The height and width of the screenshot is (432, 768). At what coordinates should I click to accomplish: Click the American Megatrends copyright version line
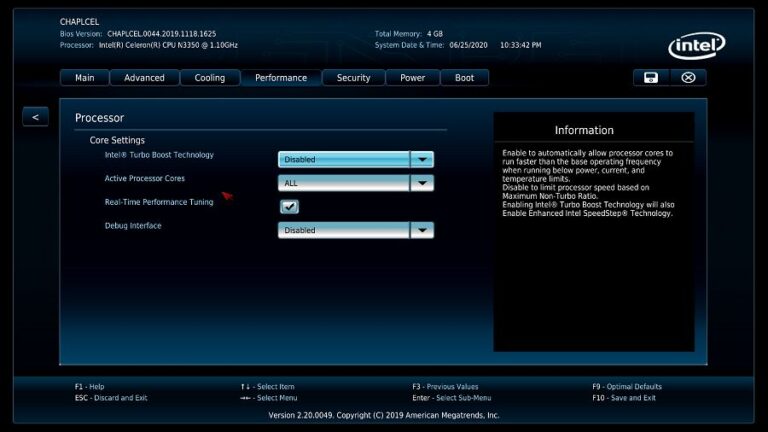384,415
